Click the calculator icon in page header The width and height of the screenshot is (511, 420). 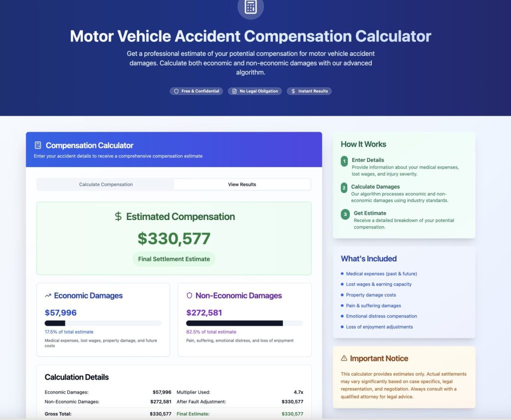tap(251, 7)
